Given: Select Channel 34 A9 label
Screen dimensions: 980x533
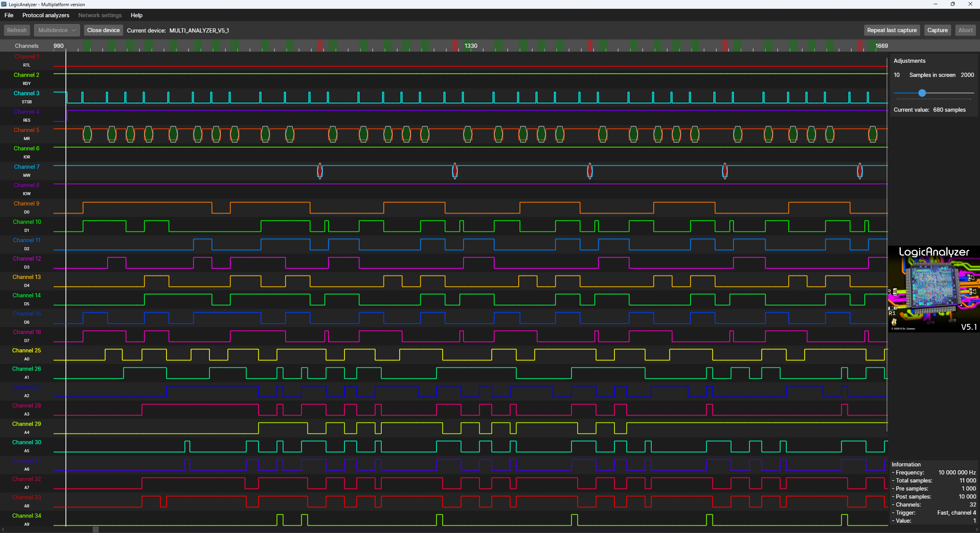Looking at the screenshot, I should tap(27, 520).
